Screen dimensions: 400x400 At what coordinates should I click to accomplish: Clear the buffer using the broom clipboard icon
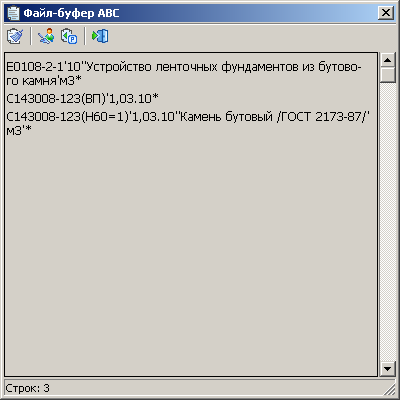click(x=15, y=36)
